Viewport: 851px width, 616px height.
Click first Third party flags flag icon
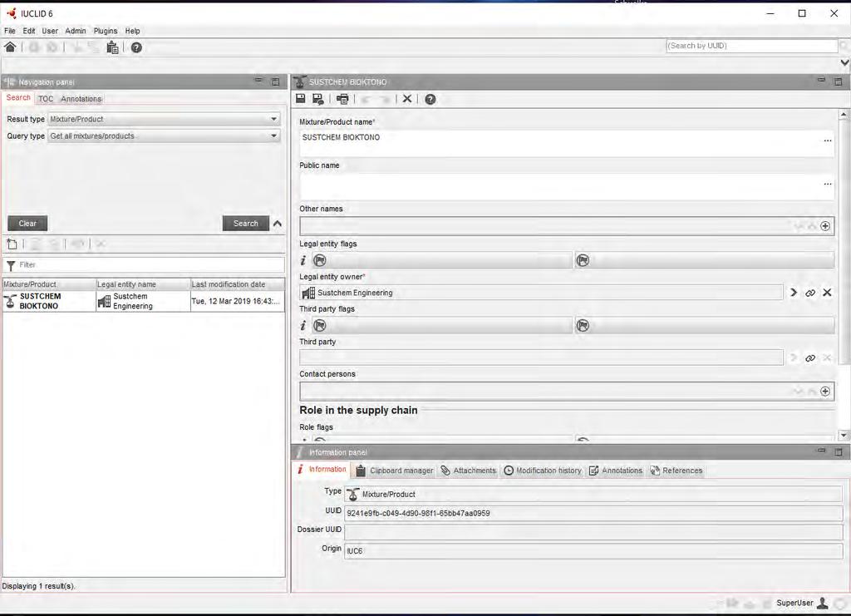[x=320, y=326]
